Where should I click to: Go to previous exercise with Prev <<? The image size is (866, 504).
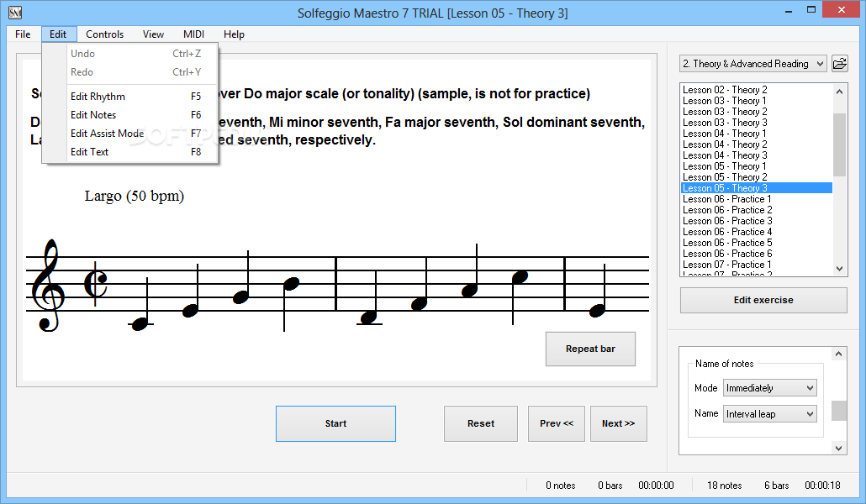556,423
